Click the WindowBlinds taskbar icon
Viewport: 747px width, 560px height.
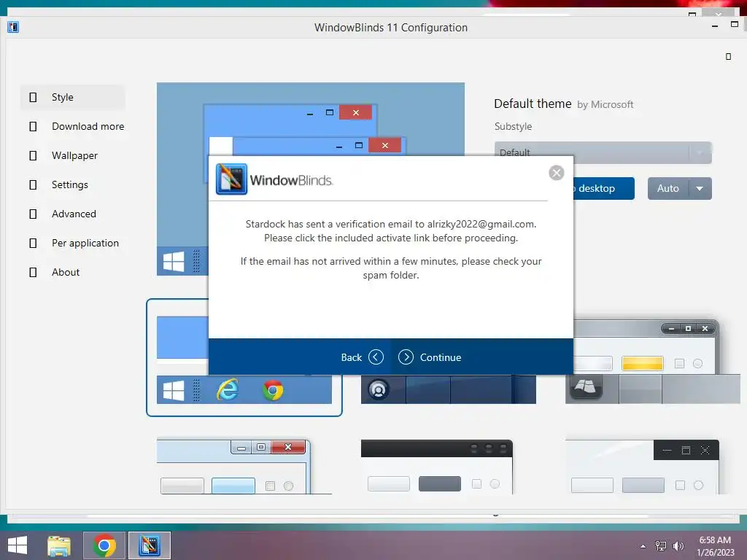point(150,545)
